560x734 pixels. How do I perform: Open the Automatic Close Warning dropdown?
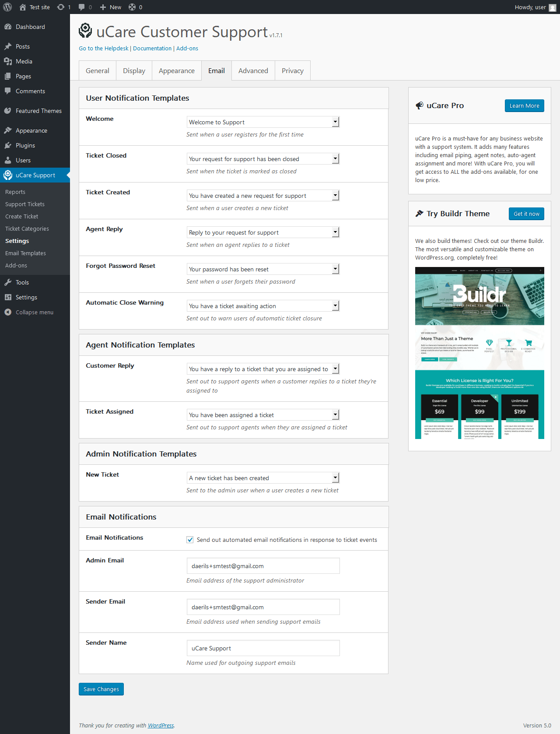(x=263, y=306)
